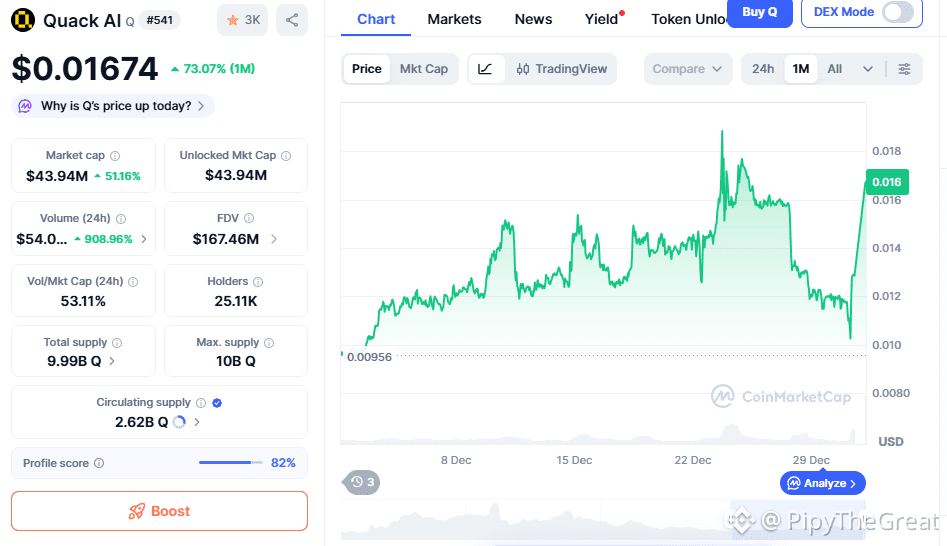Open the News tab

533,19
